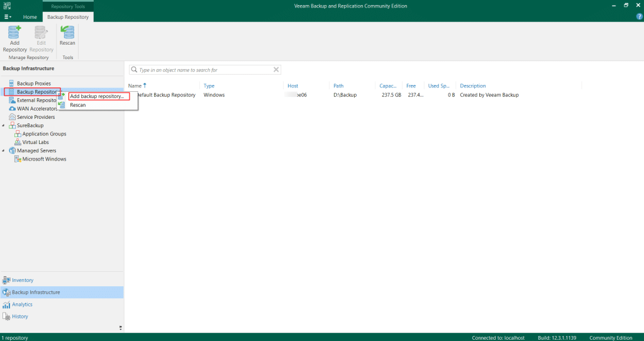The height and width of the screenshot is (341, 644).
Task: Click the Virtual Labs icon
Action: (18, 142)
